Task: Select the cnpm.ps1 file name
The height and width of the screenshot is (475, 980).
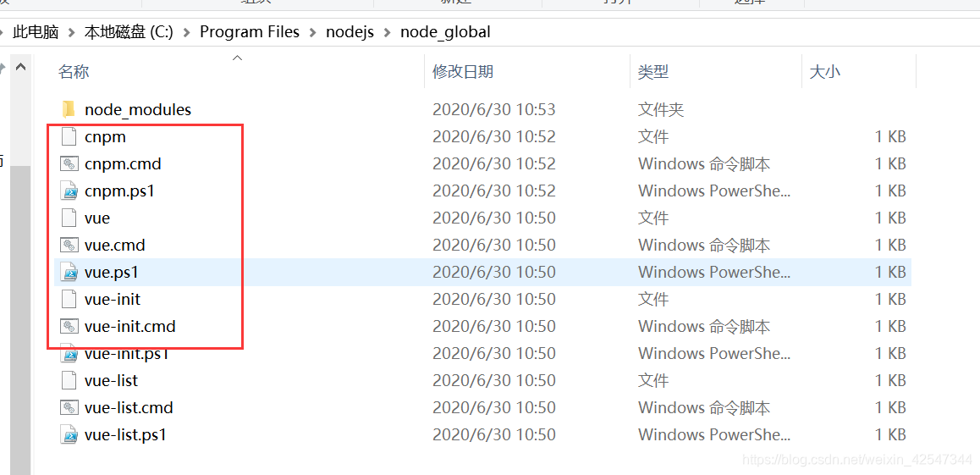Action: (x=119, y=191)
